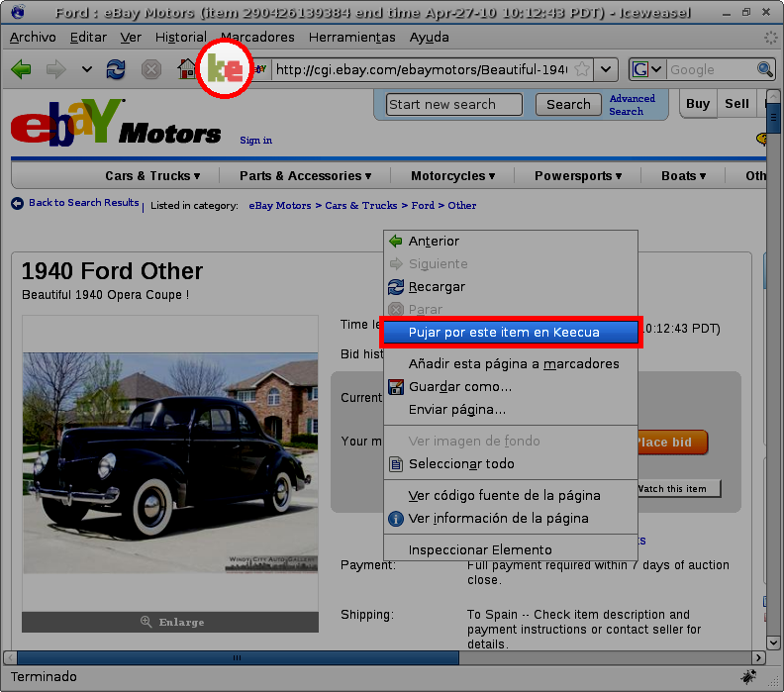This screenshot has height=692, width=784.
Task: Click the green Back arrow in toolbar
Action: pos(21,69)
